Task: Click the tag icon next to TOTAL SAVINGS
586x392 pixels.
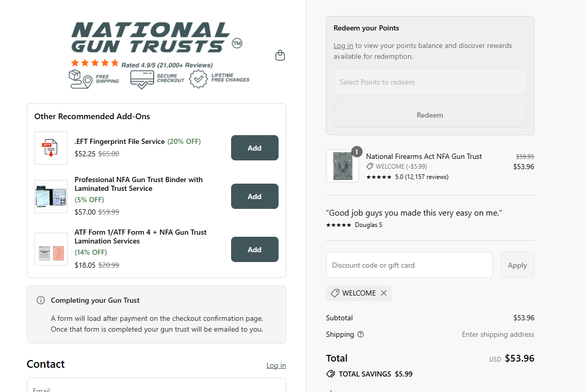Action: coord(331,373)
